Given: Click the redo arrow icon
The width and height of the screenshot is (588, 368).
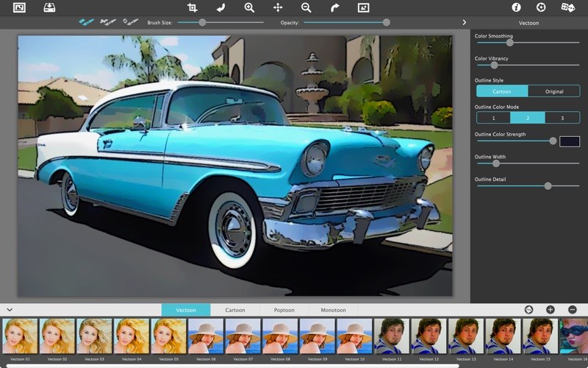Looking at the screenshot, I should click(x=334, y=7).
